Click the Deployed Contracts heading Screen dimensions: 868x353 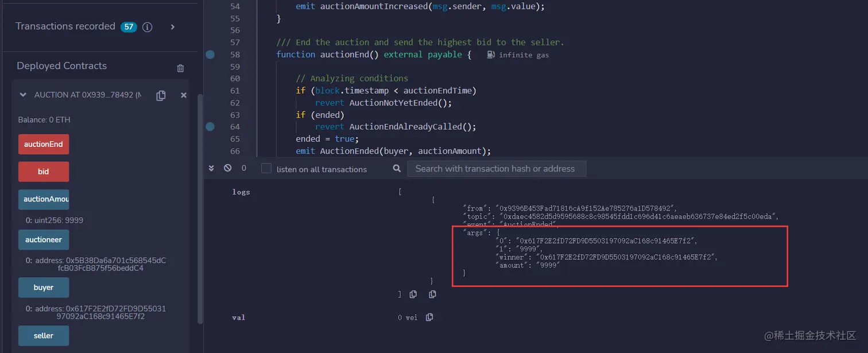(62, 66)
